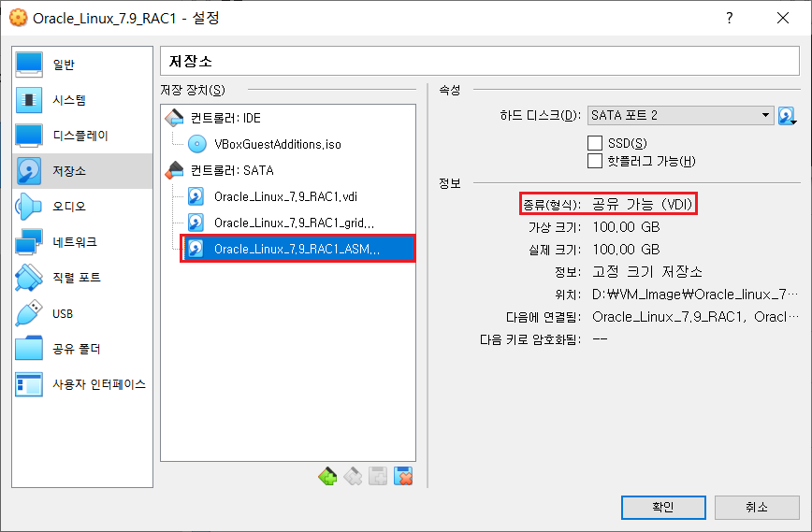This screenshot has height=532, width=812.
Task: Click the SATA controller icon
Action: (175, 170)
